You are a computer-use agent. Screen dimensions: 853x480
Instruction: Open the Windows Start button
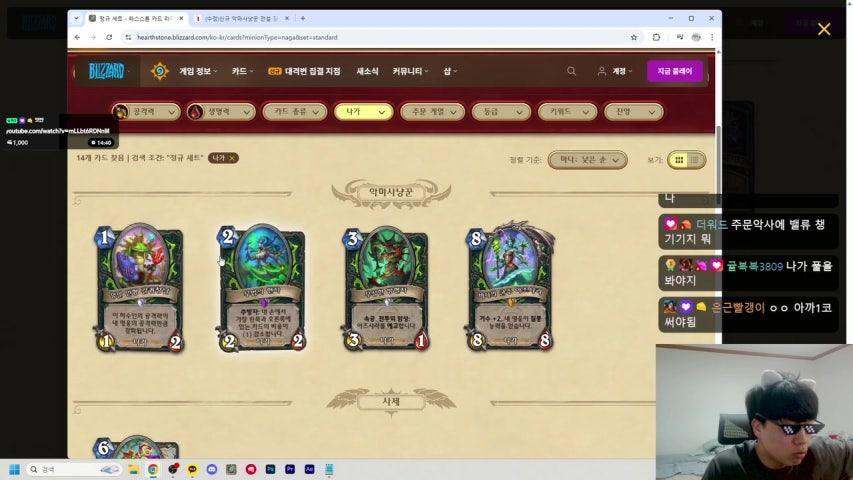[x=14, y=469]
